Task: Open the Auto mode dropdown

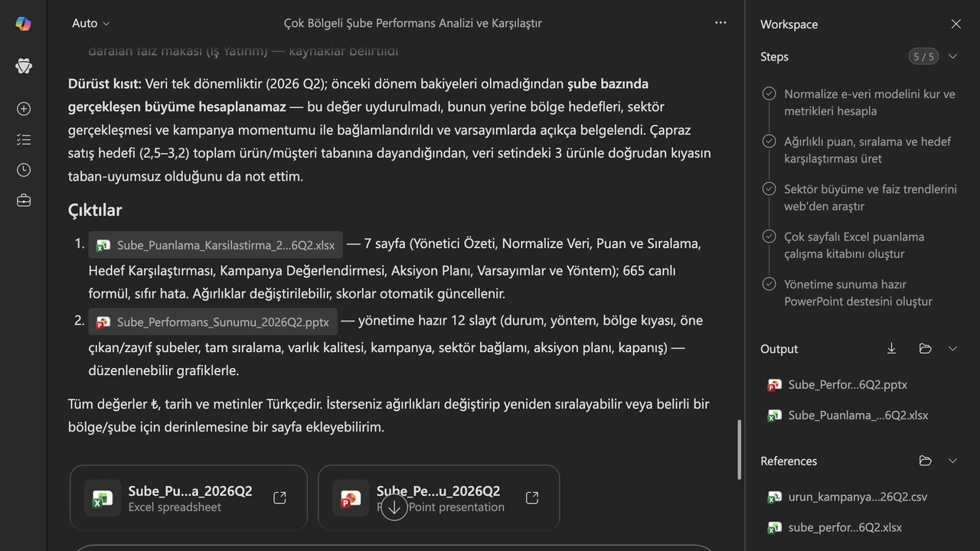Action: tap(90, 23)
